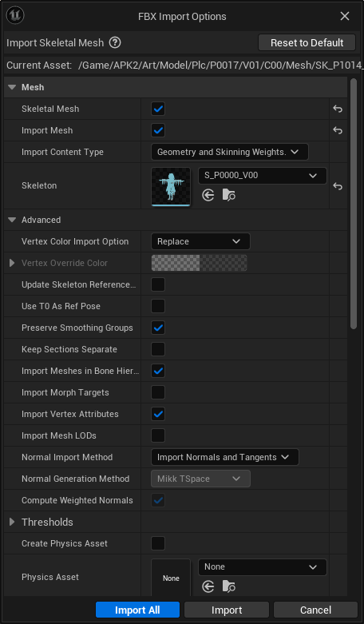Screen dimensions: 364x624
Task: Use selected asset for Skeleton
Action: pos(208,195)
